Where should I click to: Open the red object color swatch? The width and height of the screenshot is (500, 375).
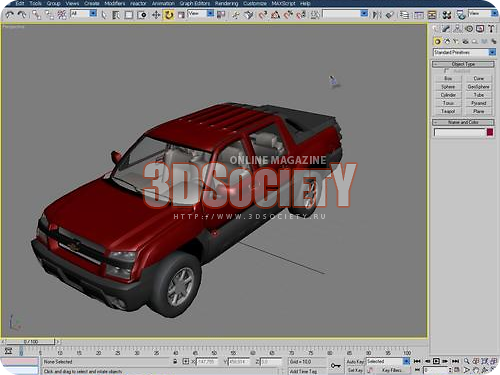(x=490, y=132)
